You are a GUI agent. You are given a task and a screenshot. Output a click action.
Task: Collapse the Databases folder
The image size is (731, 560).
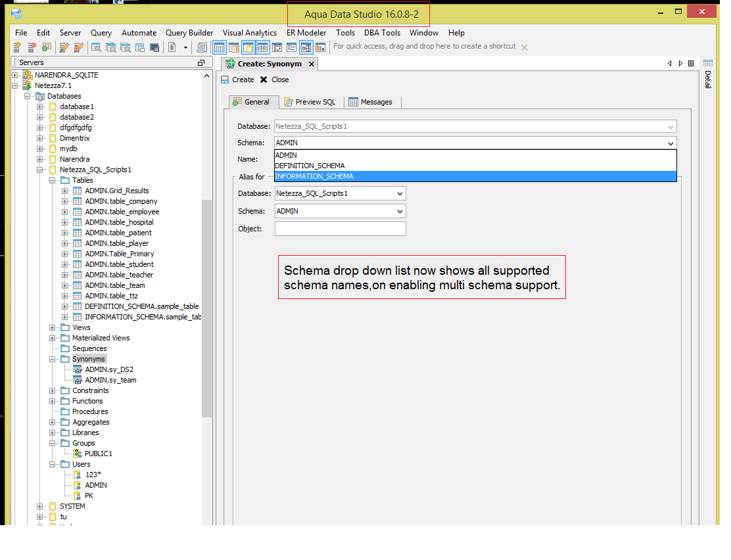28,96
